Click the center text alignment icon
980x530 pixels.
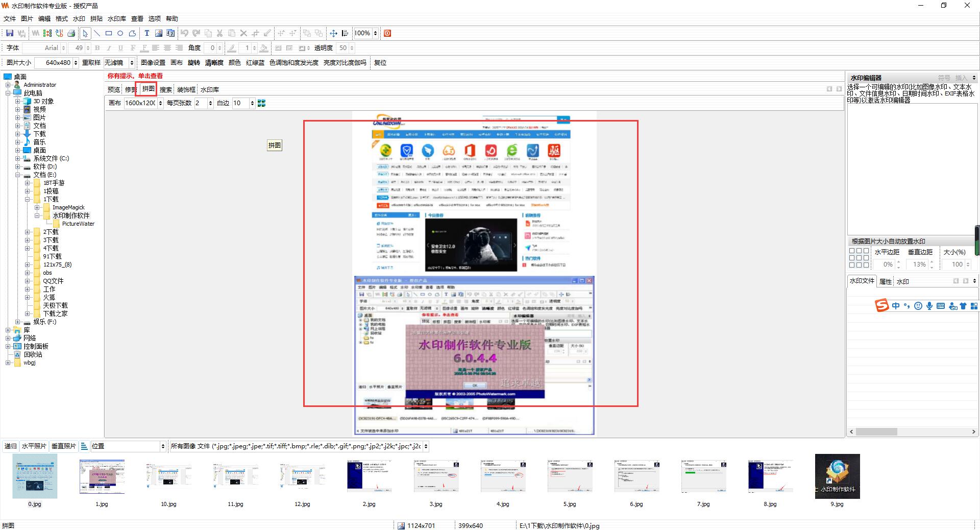click(167, 48)
